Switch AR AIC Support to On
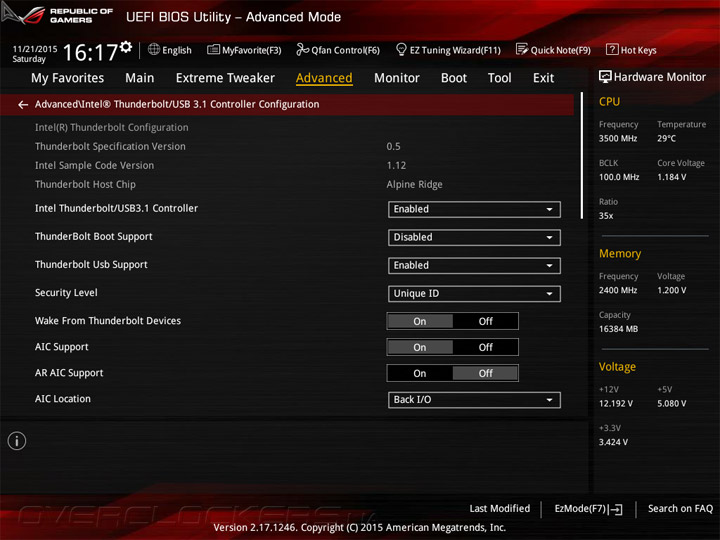Viewport: 720px width, 540px height. pos(420,373)
